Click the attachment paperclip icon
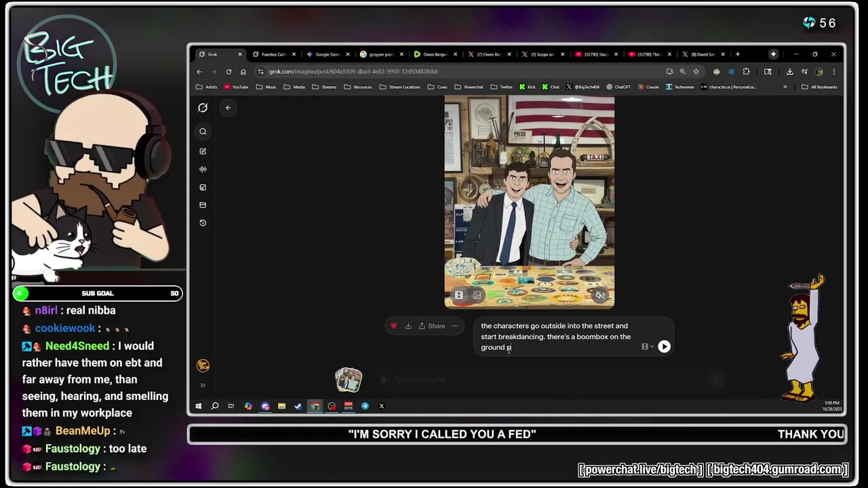The image size is (868, 488). coord(383,380)
